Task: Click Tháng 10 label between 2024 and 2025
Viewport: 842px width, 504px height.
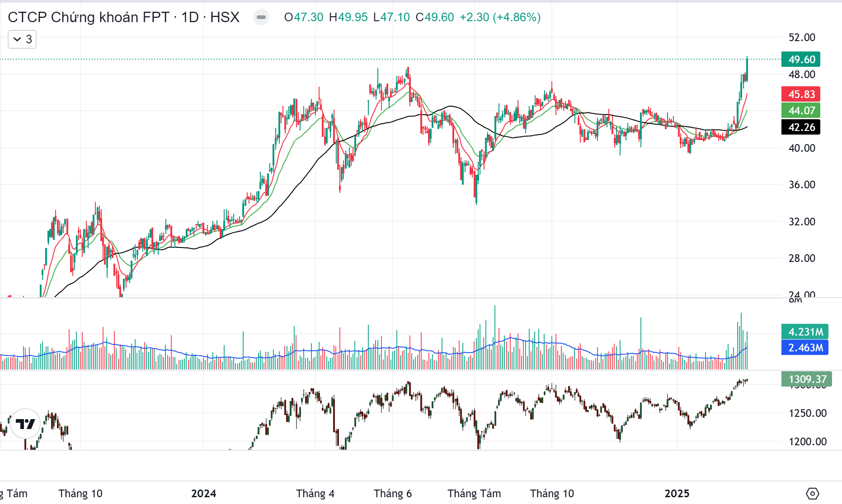Action: (x=552, y=493)
